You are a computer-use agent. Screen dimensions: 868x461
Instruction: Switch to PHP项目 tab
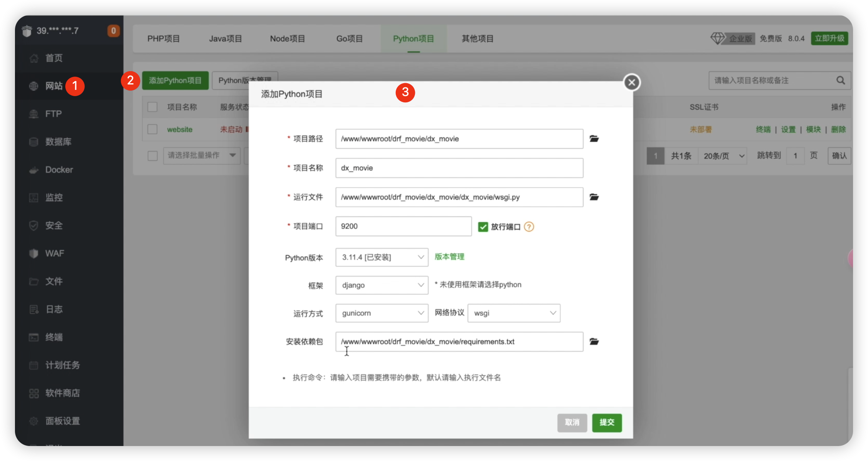coord(163,39)
